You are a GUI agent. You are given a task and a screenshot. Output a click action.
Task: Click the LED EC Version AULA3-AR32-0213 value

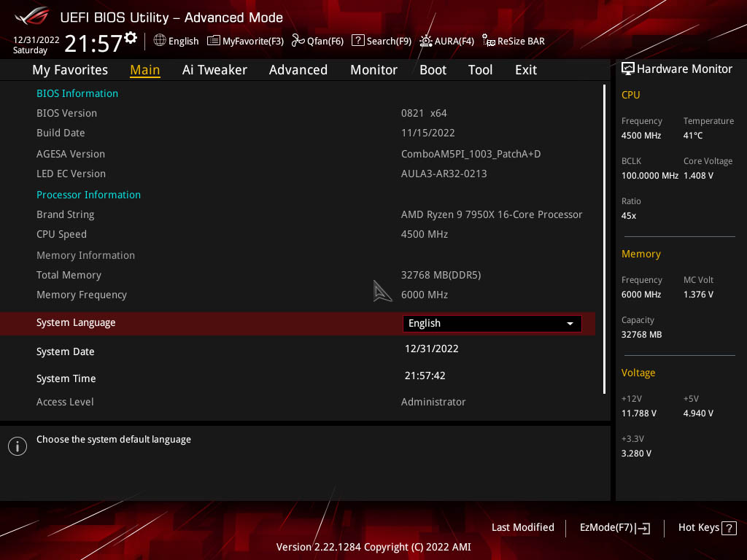tap(444, 174)
